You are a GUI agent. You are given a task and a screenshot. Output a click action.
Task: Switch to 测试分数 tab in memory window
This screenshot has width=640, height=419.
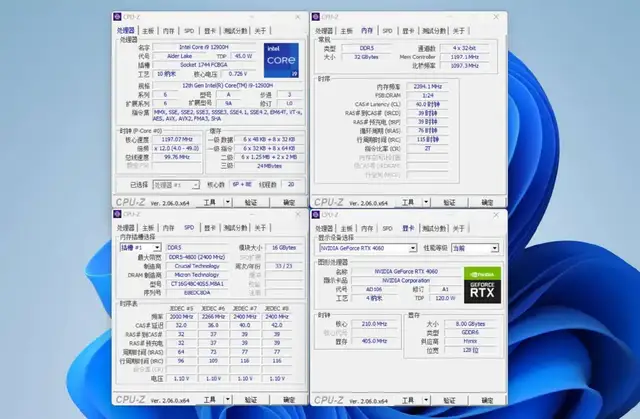434,31
